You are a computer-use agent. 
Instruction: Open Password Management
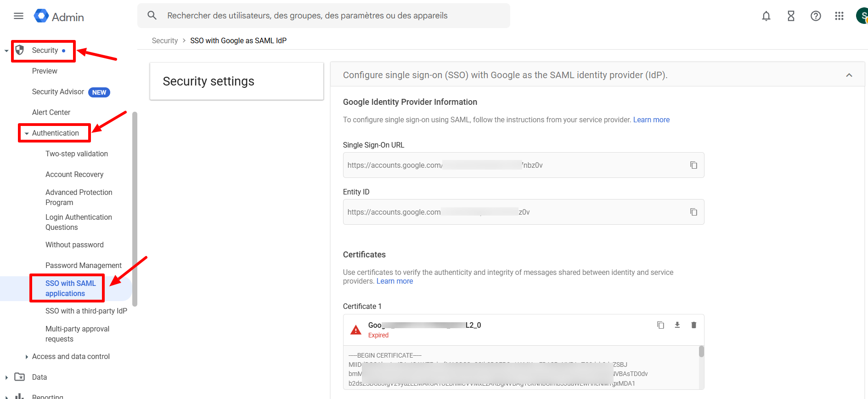click(84, 265)
